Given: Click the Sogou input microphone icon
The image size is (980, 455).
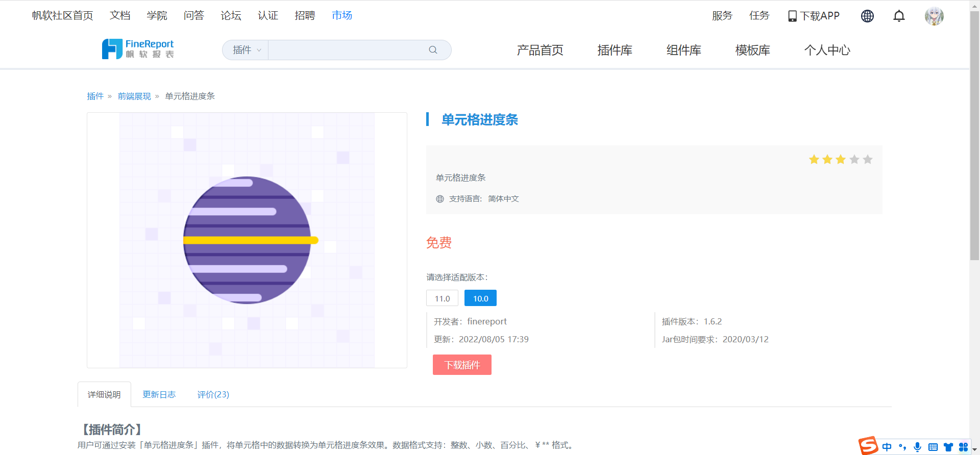Looking at the screenshot, I should [x=917, y=447].
